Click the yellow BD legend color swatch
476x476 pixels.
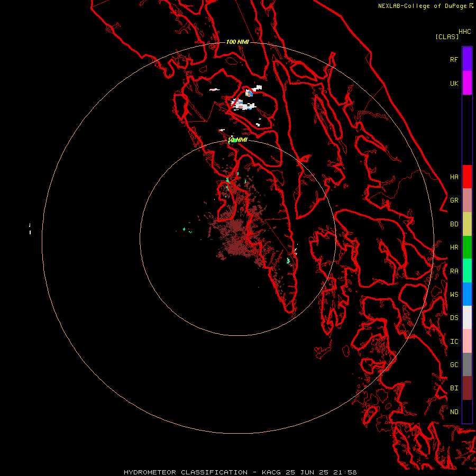point(467,224)
